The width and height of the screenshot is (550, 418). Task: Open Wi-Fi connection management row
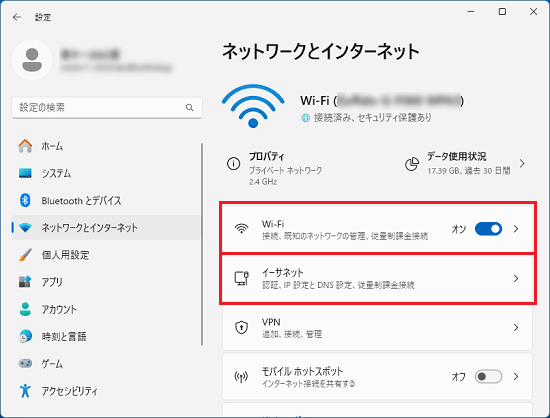(377, 229)
